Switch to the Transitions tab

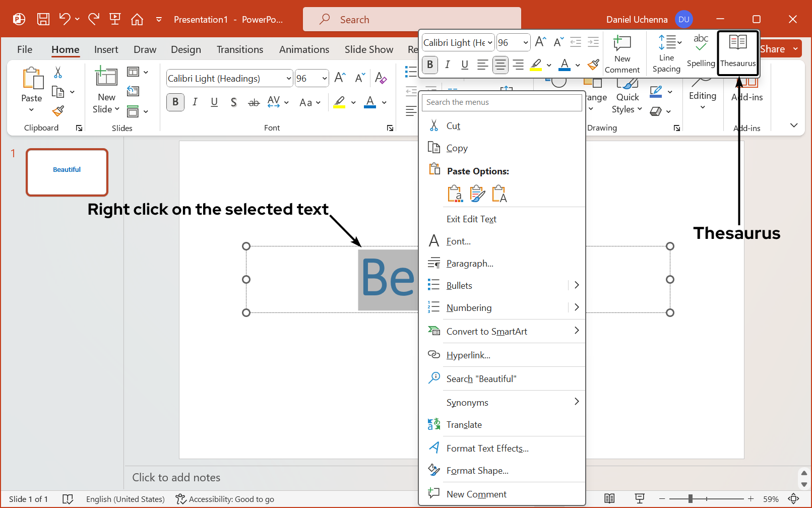[x=239, y=49]
